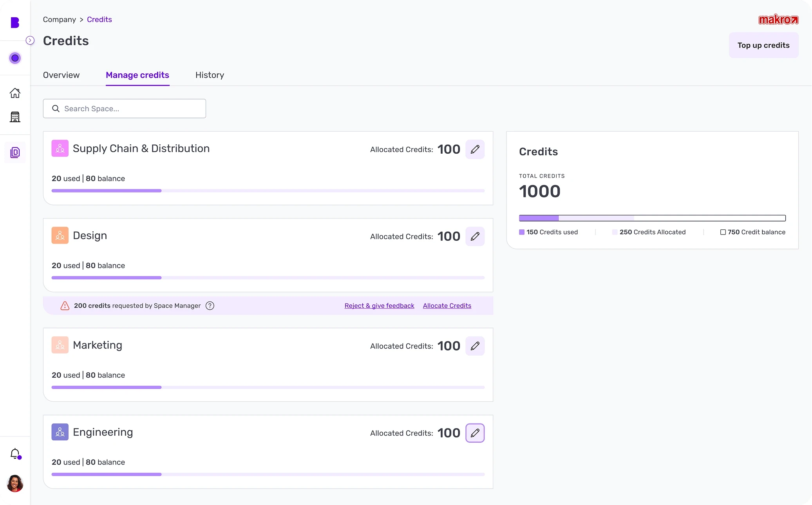Open help icon beside Space Manager request
Image resolution: width=812 pixels, height=505 pixels.
[x=210, y=306]
